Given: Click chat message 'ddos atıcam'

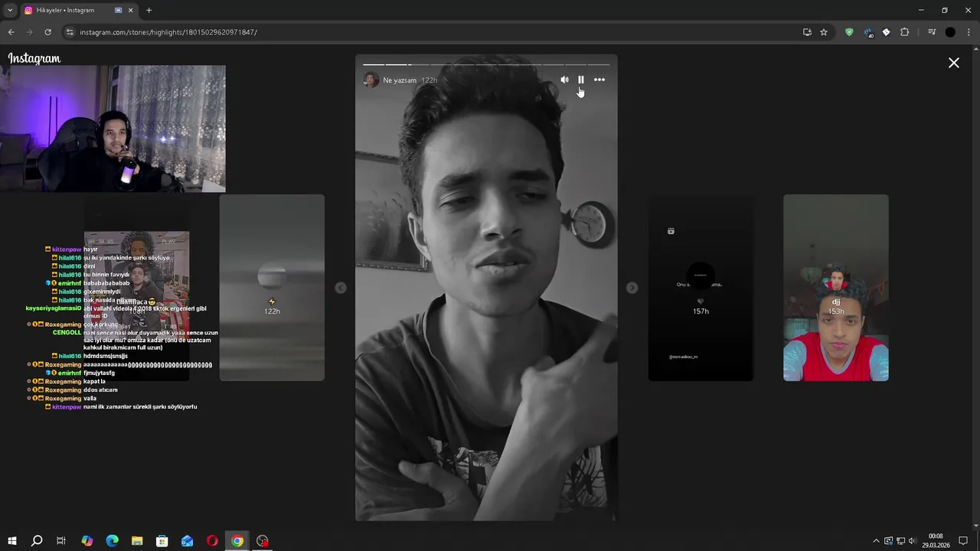Looking at the screenshot, I should (100, 390).
